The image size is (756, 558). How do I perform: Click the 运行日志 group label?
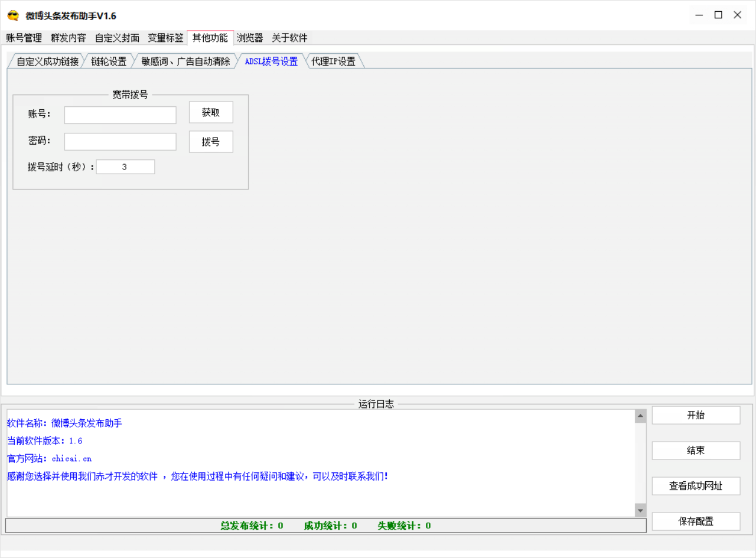[x=376, y=404]
